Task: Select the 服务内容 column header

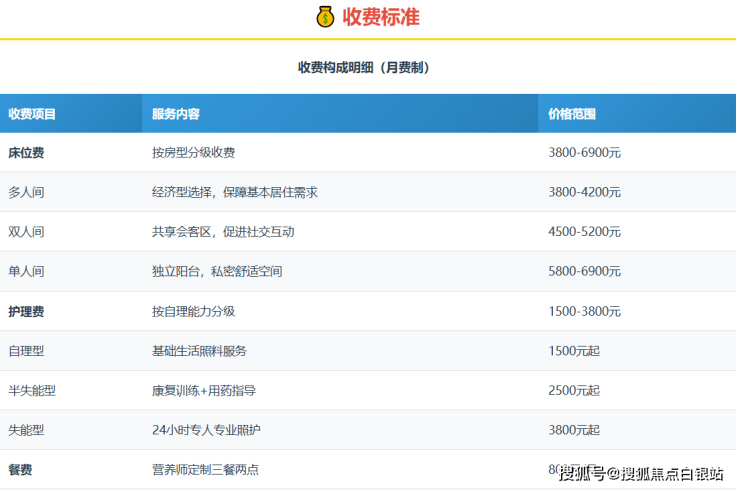Action: pyautogui.click(x=176, y=114)
